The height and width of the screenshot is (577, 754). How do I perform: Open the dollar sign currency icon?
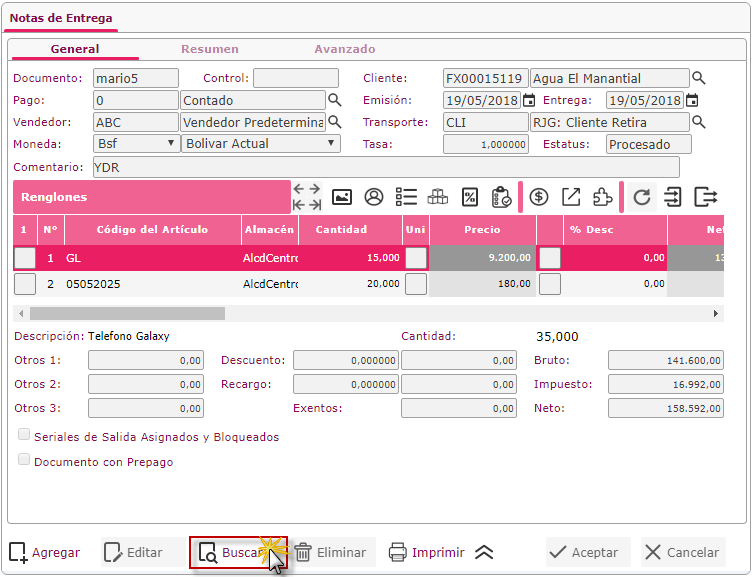pyautogui.click(x=539, y=197)
